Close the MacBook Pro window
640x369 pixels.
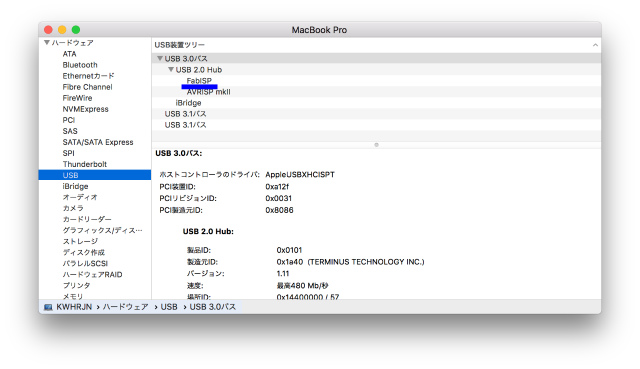click(48, 30)
